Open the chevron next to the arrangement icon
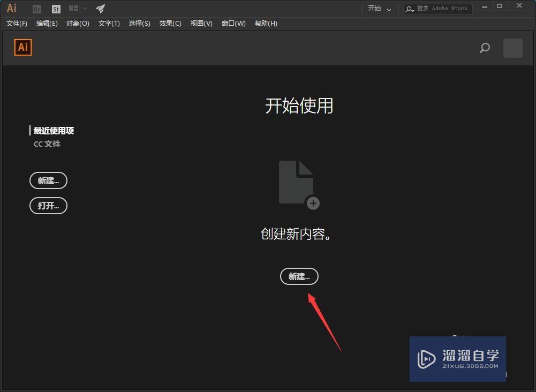This screenshot has height=392, width=536. 84,9
